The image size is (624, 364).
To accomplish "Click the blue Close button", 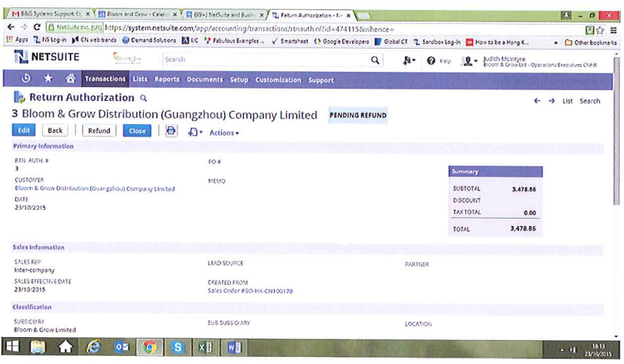I will pos(137,131).
